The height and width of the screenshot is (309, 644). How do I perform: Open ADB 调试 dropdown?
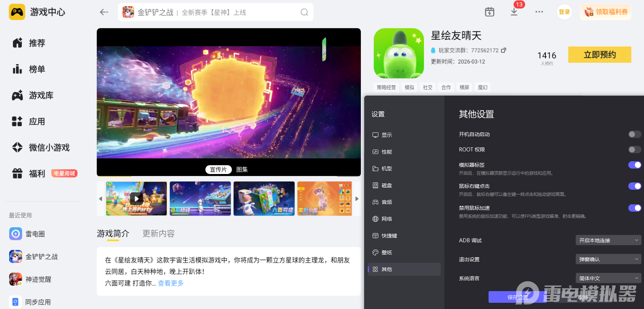[x=608, y=240]
